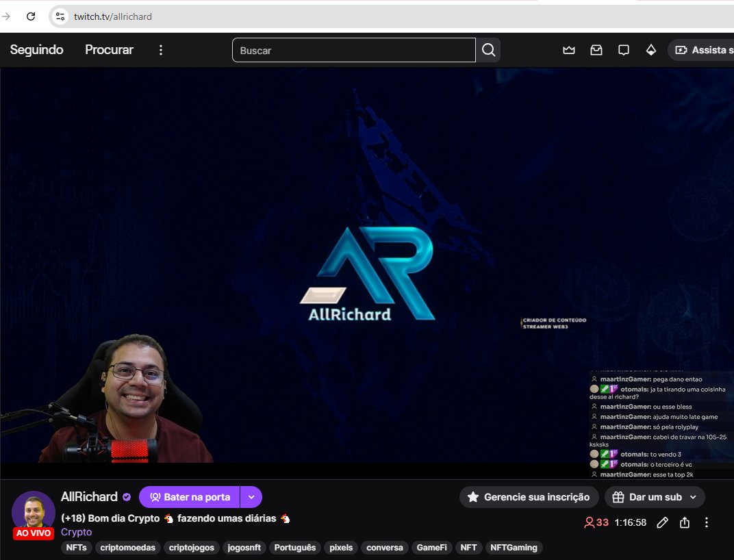Click the browser reload icon
734x560 pixels.
click(x=29, y=14)
